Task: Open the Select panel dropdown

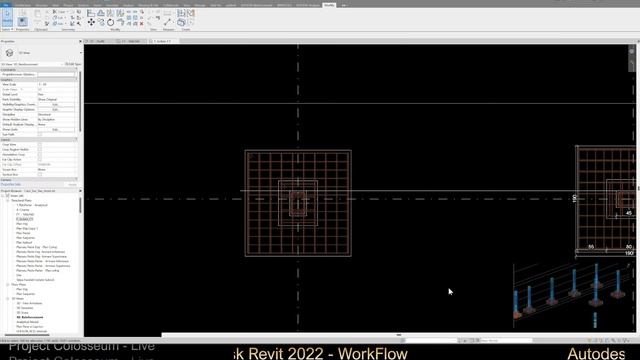Action: click(8, 29)
